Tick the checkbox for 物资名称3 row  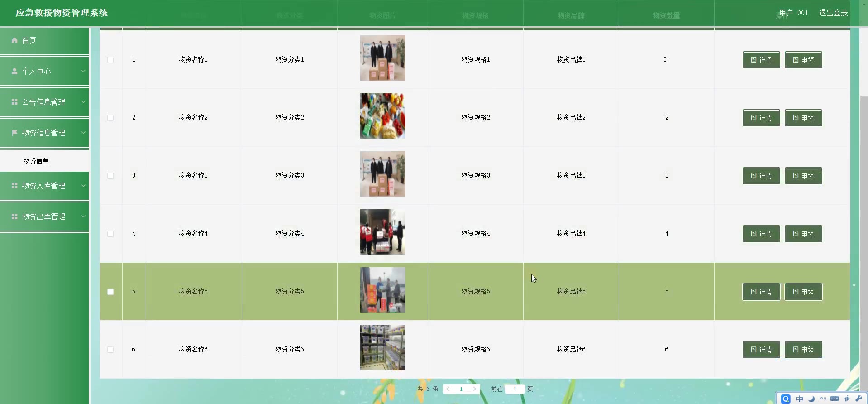(x=110, y=176)
